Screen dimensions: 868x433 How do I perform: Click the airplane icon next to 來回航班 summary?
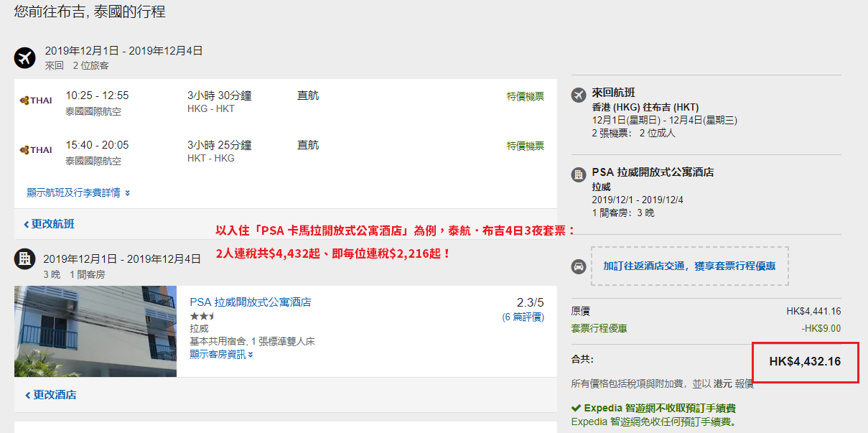[578, 95]
